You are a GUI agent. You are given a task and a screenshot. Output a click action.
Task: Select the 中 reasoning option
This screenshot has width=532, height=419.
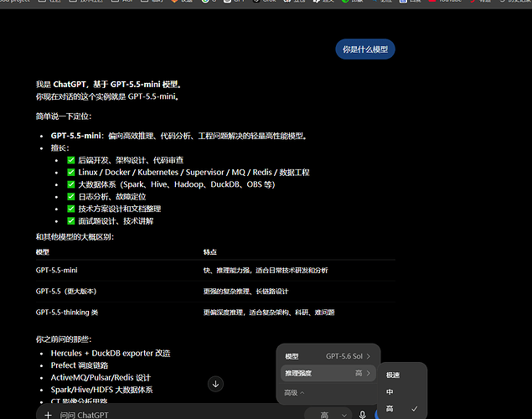pyautogui.click(x=401, y=392)
